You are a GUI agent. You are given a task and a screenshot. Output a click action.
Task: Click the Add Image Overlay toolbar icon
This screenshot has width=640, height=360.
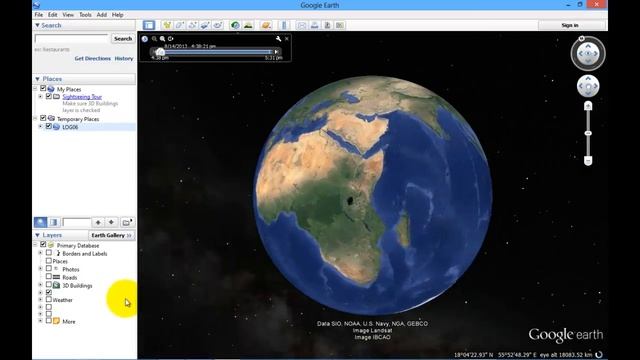[205, 25]
